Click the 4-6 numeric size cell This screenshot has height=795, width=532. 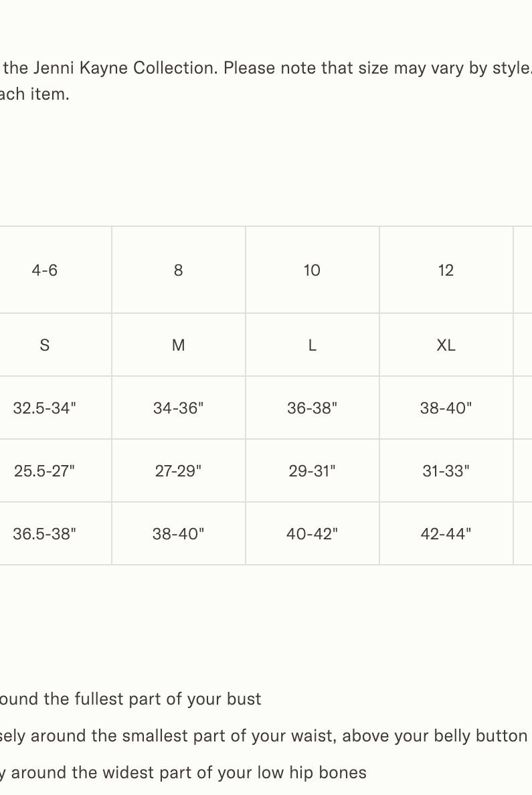pos(45,270)
